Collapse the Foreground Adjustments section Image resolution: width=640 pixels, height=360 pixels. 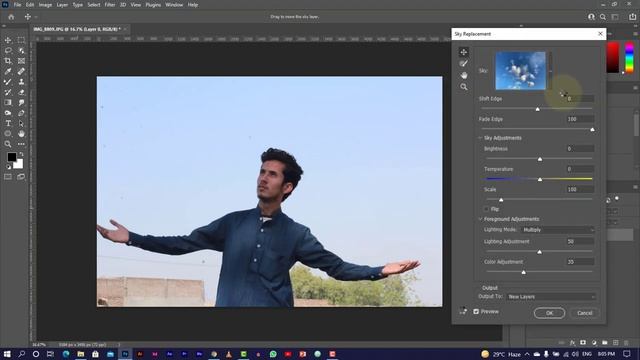(480, 219)
